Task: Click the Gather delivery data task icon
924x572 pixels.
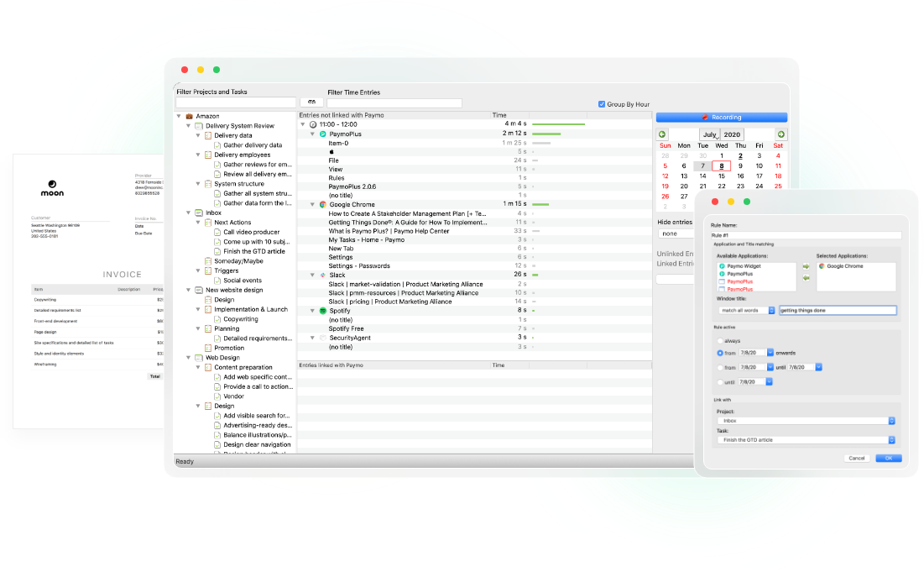Action: 217,145
